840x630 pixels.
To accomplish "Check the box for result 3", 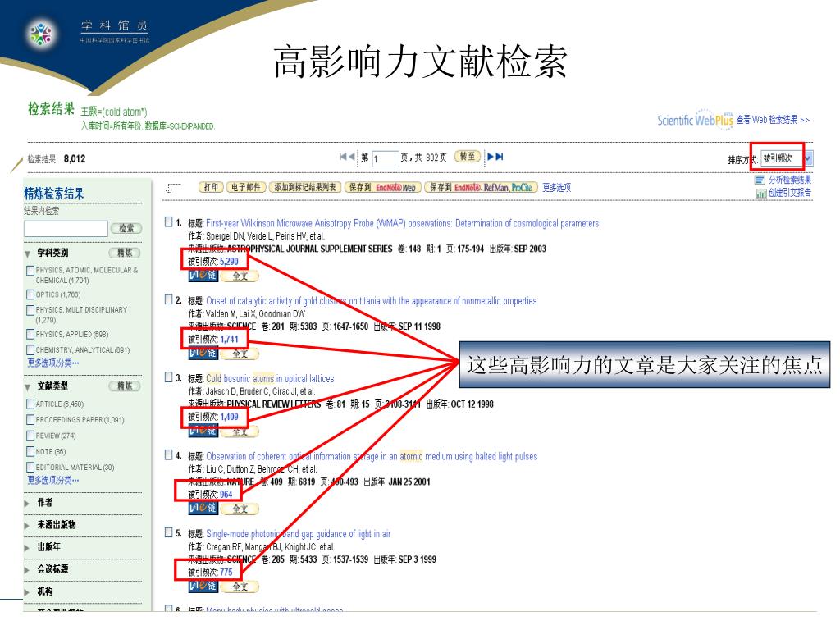I will (169, 377).
